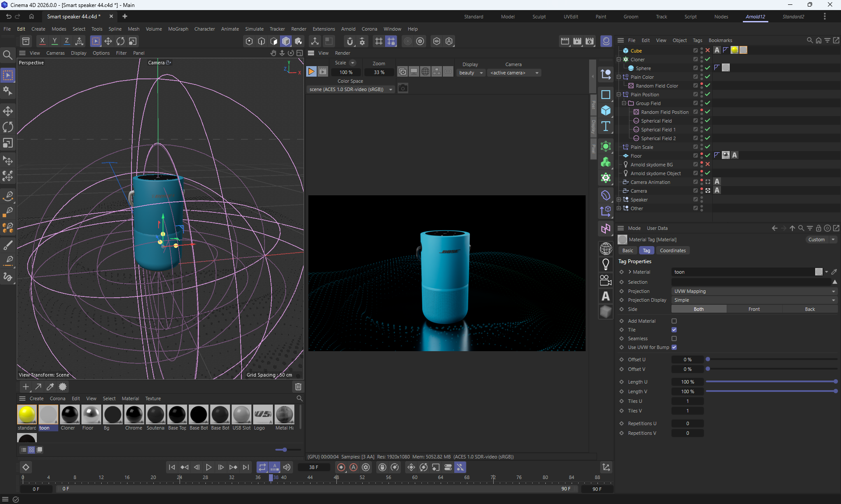Image resolution: width=841 pixels, height=504 pixels.
Task: Click the Camera object icon in palette
Action: [606, 280]
